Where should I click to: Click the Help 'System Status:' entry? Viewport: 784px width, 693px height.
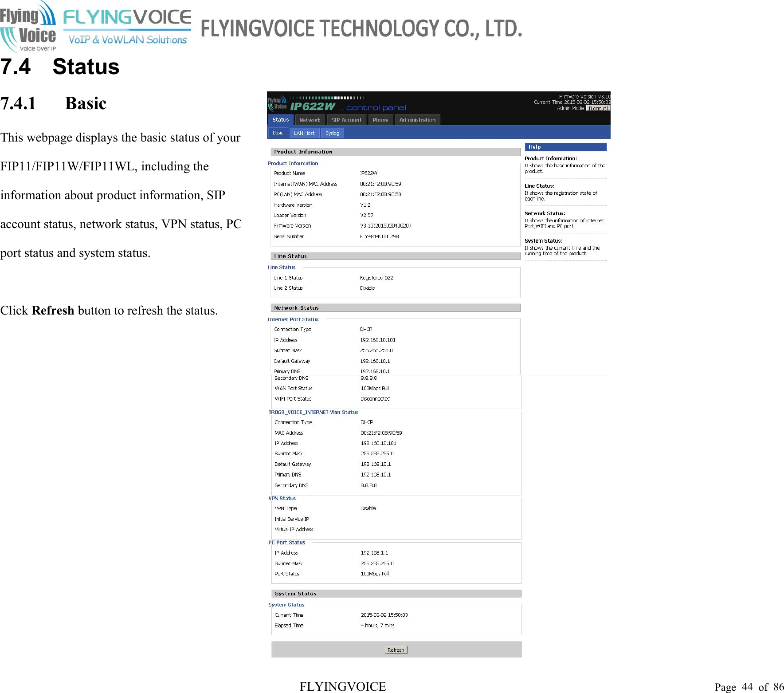(543, 241)
